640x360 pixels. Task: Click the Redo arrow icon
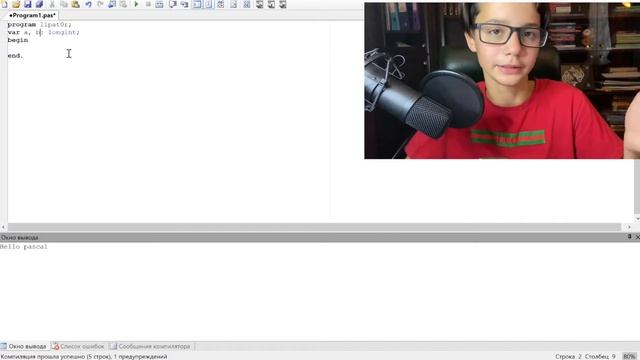pyautogui.click(x=100, y=4)
